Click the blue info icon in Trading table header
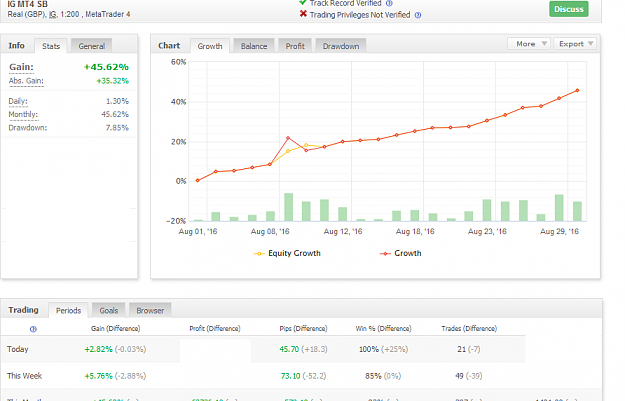Screen dimensions: 625x401 click(33, 329)
